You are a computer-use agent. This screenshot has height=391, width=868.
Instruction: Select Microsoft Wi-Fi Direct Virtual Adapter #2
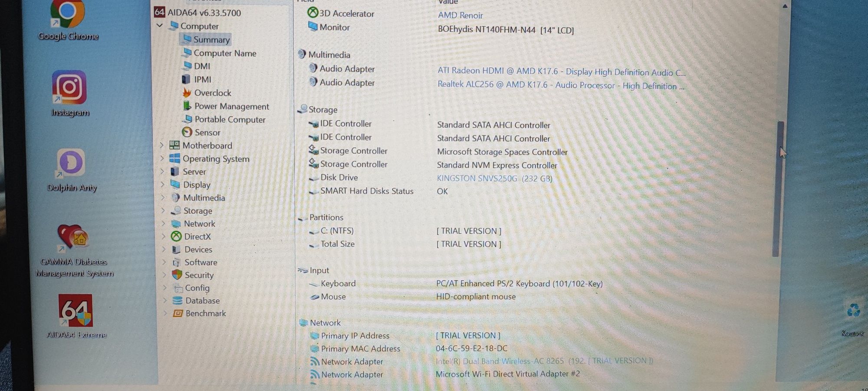tap(508, 374)
